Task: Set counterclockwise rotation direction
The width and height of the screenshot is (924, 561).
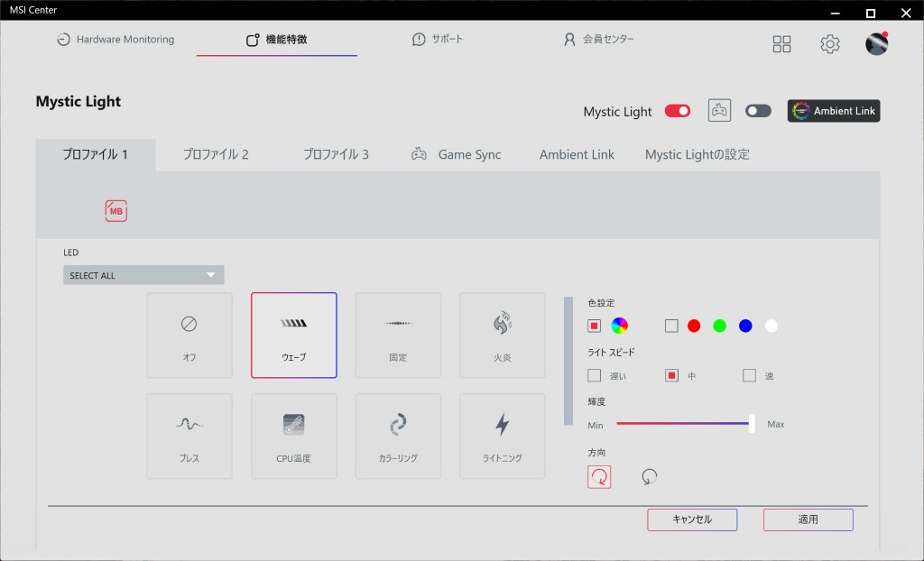Action: coord(649,477)
